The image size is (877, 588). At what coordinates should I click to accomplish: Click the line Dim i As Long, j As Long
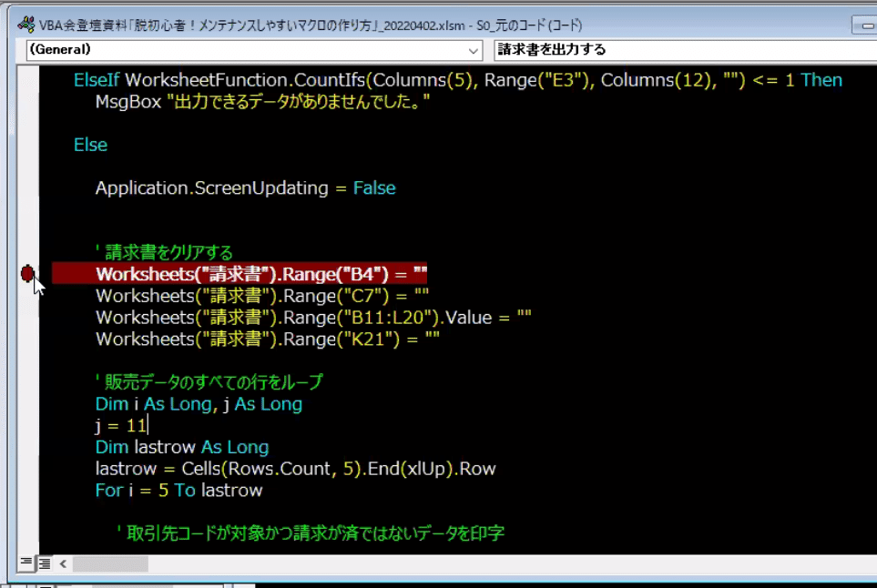pos(199,404)
